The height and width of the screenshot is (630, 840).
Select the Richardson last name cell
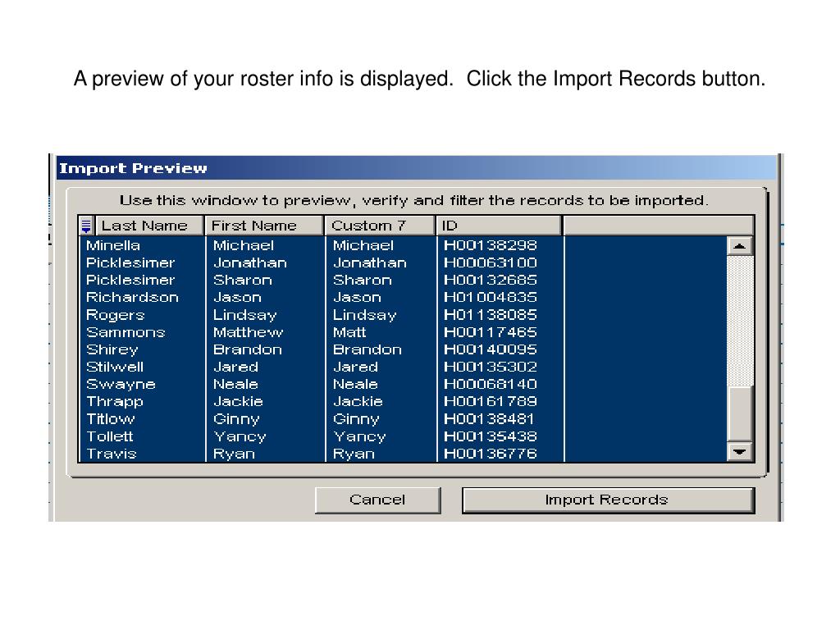pos(132,297)
